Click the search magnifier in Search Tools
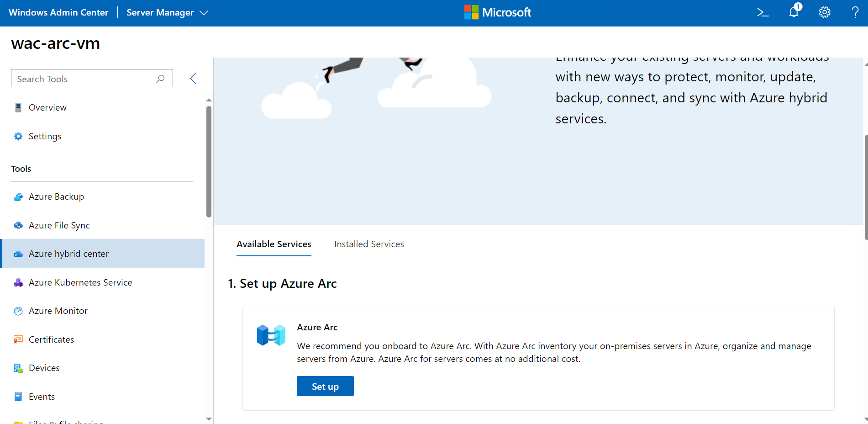This screenshot has width=868, height=424. [160, 79]
